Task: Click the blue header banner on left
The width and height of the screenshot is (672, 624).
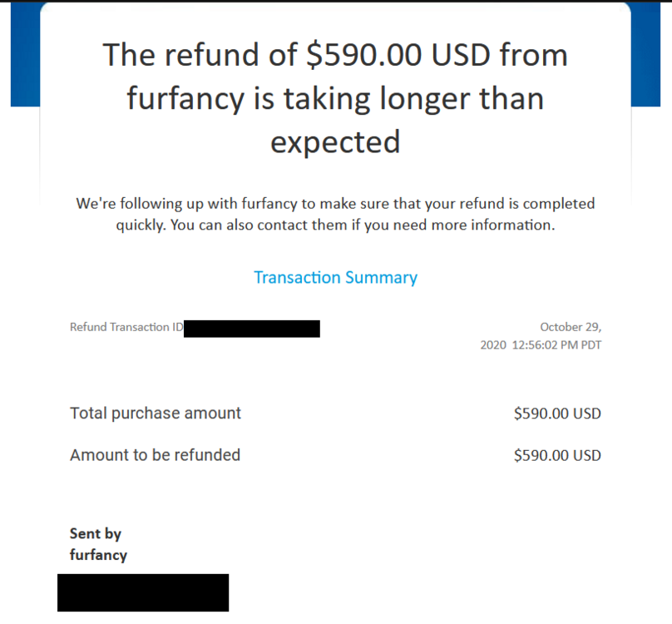Action: pos(25,54)
